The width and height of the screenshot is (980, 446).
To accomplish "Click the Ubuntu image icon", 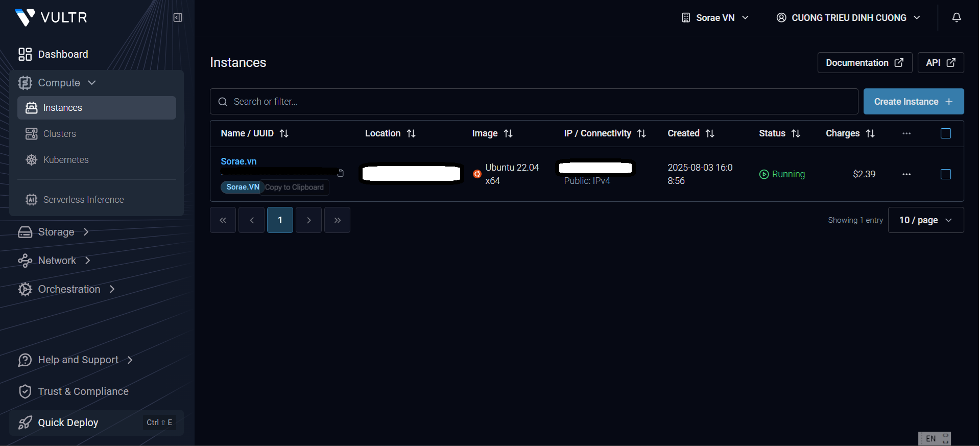I will [477, 174].
